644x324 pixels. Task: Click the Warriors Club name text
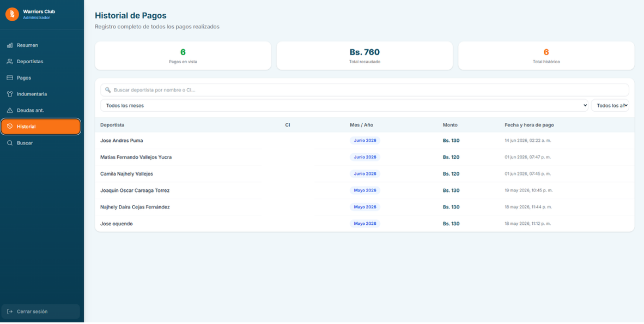(x=39, y=11)
